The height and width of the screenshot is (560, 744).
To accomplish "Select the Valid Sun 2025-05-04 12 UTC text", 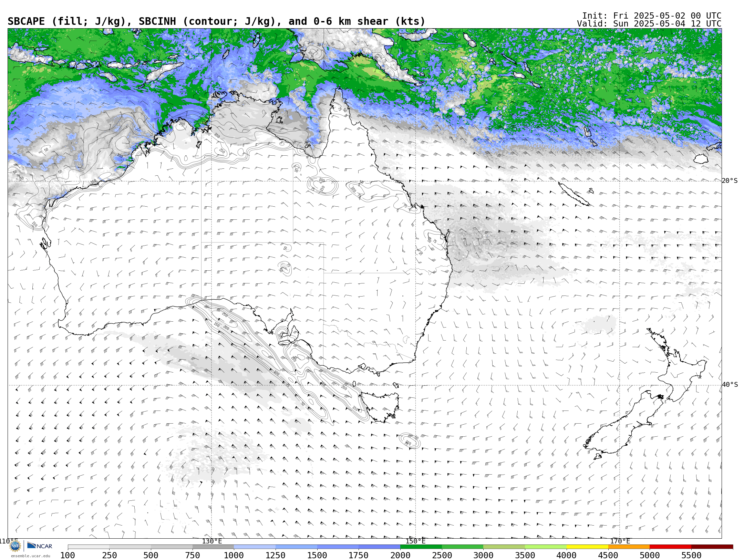I will coord(649,24).
